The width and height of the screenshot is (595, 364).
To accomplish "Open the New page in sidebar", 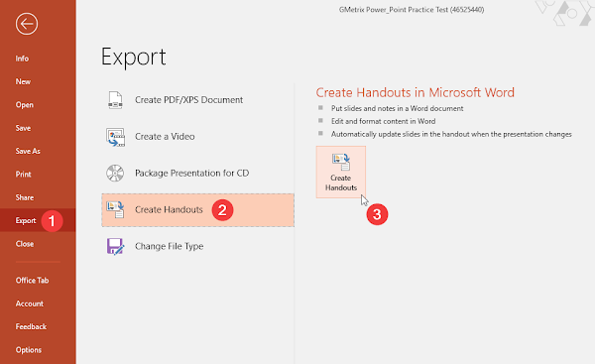I will 23,81.
